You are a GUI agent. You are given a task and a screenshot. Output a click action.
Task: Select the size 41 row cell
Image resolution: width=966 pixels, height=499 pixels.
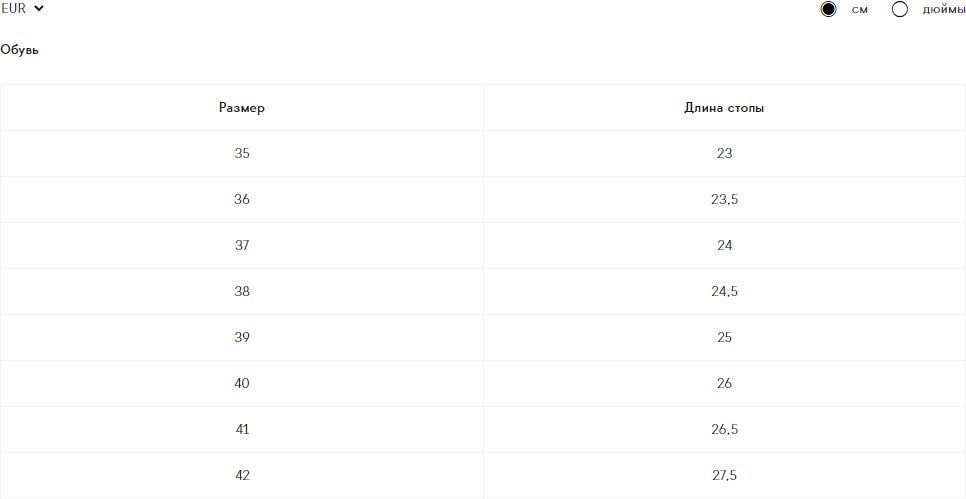click(x=242, y=430)
